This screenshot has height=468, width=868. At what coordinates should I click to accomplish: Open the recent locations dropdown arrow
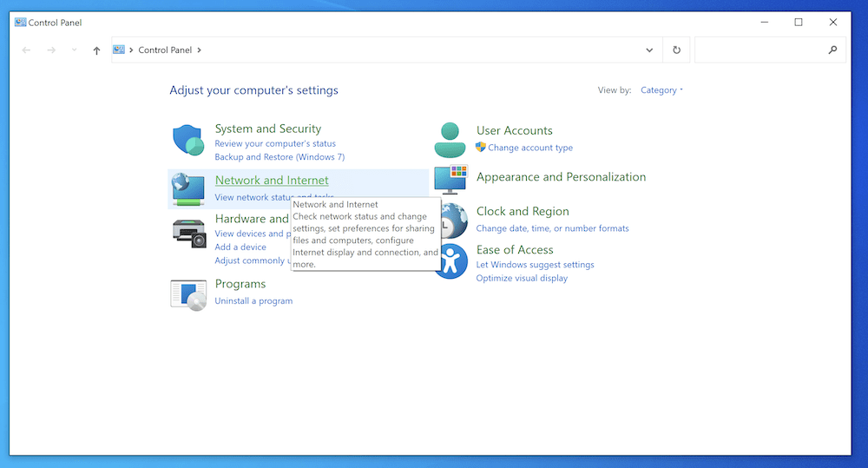coord(74,49)
